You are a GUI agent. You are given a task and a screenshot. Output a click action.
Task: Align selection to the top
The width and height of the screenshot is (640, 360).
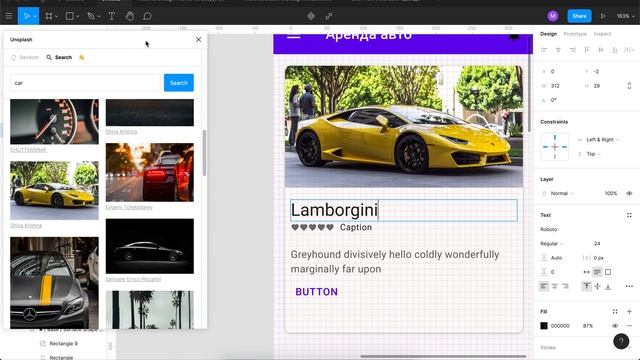coord(587,50)
